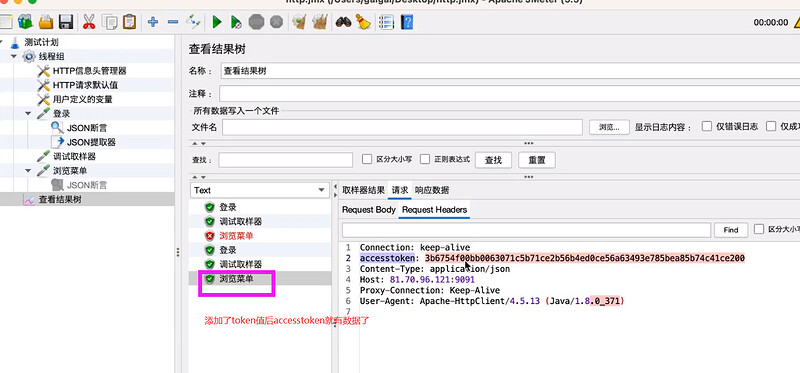Select 用户定义的变量 in the tree
The width and height of the screenshot is (800, 373).
82,100
